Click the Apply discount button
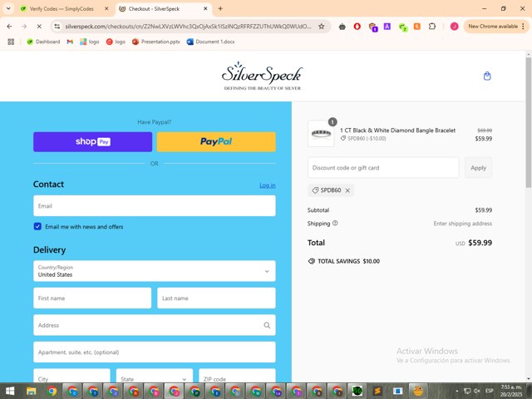The height and width of the screenshot is (399, 532). pyautogui.click(x=478, y=168)
